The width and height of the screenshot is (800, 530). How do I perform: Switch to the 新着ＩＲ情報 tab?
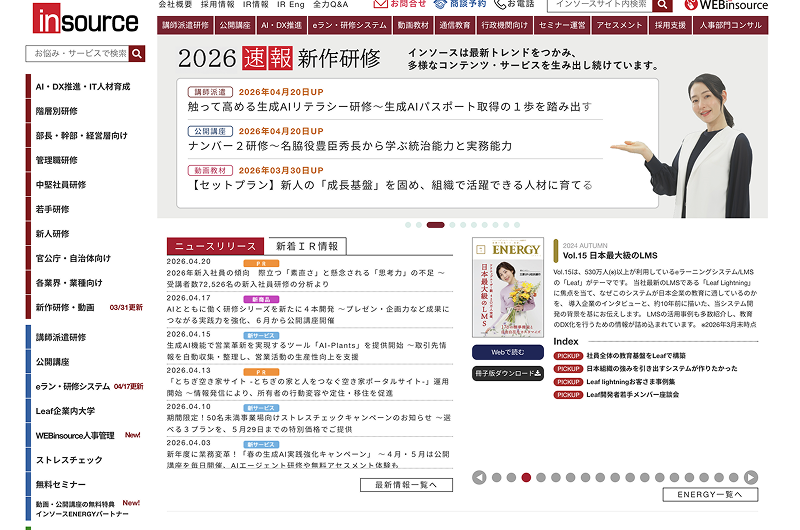click(x=307, y=246)
